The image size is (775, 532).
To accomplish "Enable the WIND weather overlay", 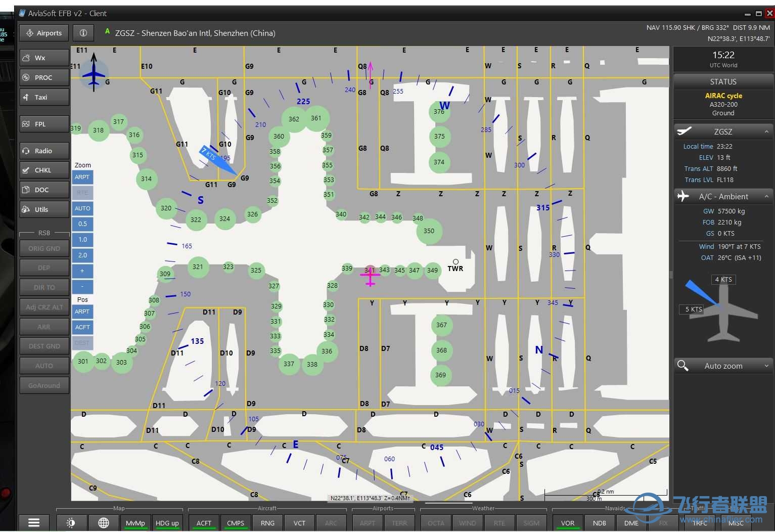I will [468, 523].
